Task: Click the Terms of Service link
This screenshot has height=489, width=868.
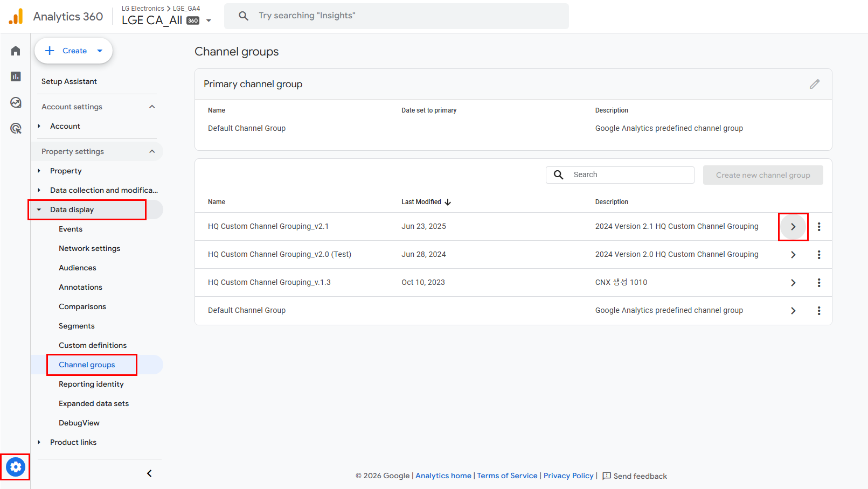Action: click(507, 476)
